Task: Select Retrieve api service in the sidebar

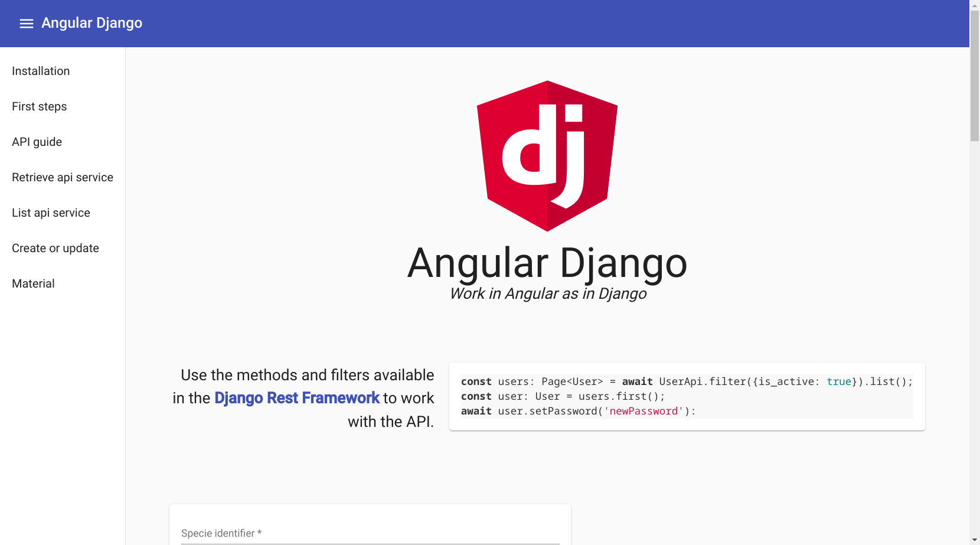Action: click(x=62, y=177)
